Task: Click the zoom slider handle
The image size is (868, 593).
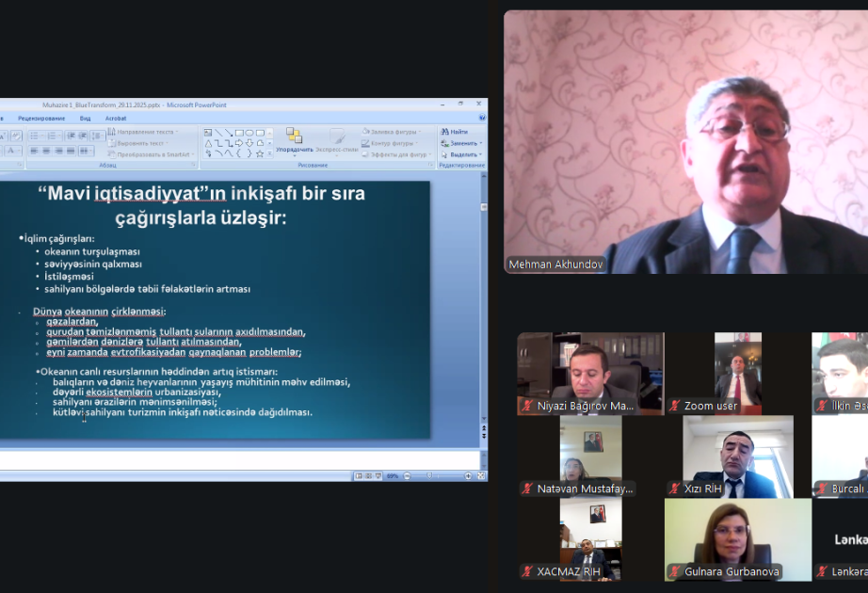Action: (429, 475)
